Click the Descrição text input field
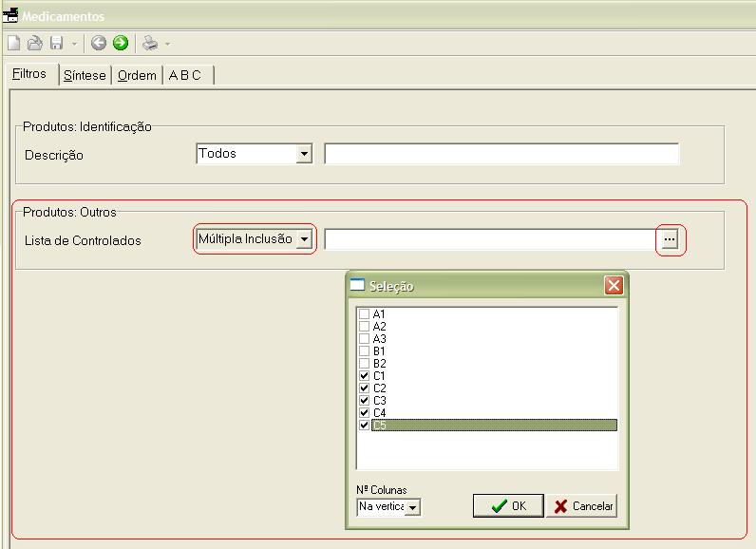 click(501, 154)
